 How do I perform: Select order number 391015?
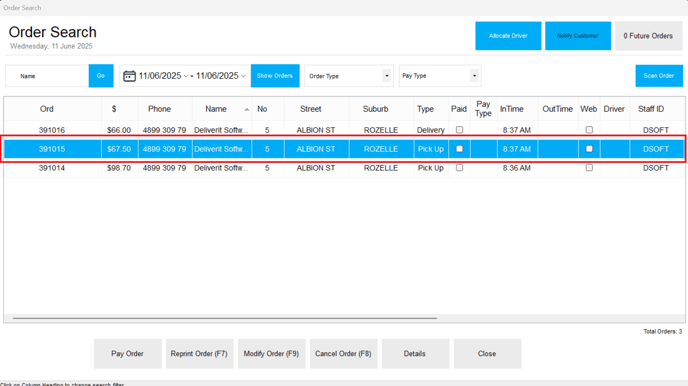52,149
